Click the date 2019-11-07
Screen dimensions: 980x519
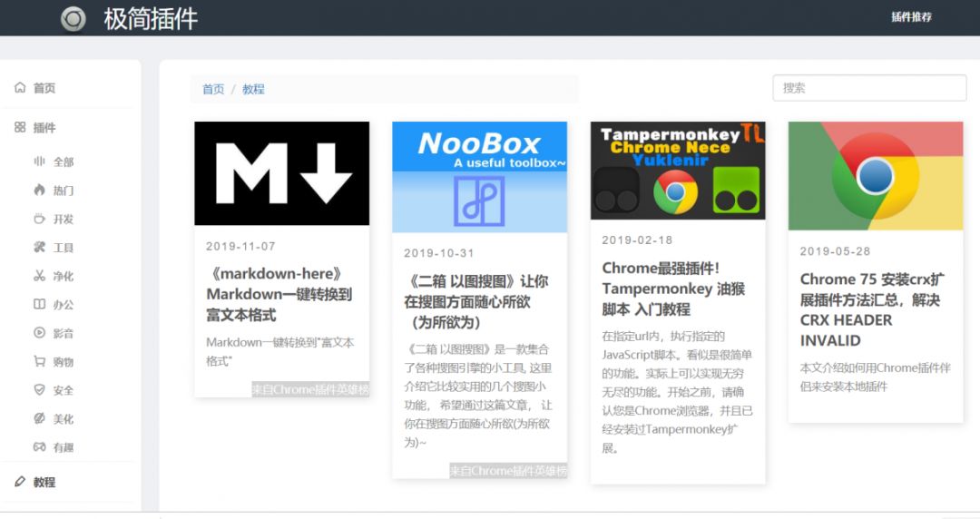point(240,247)
